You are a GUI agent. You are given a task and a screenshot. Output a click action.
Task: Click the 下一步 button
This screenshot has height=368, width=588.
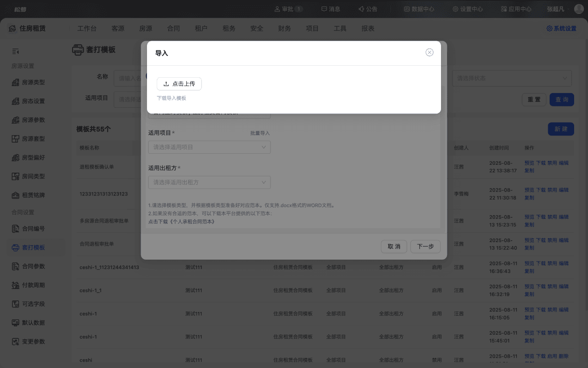[x=425, y=247]
